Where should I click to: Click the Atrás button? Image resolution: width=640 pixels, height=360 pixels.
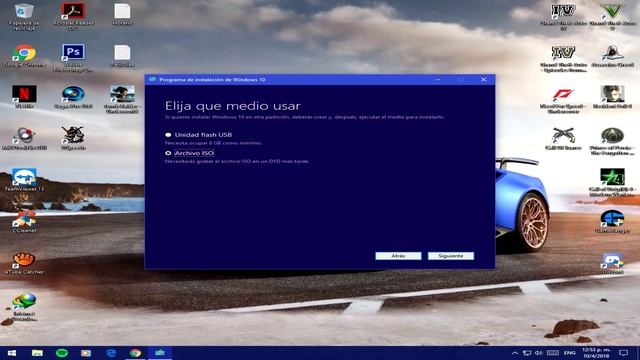[x=398, y=256]
